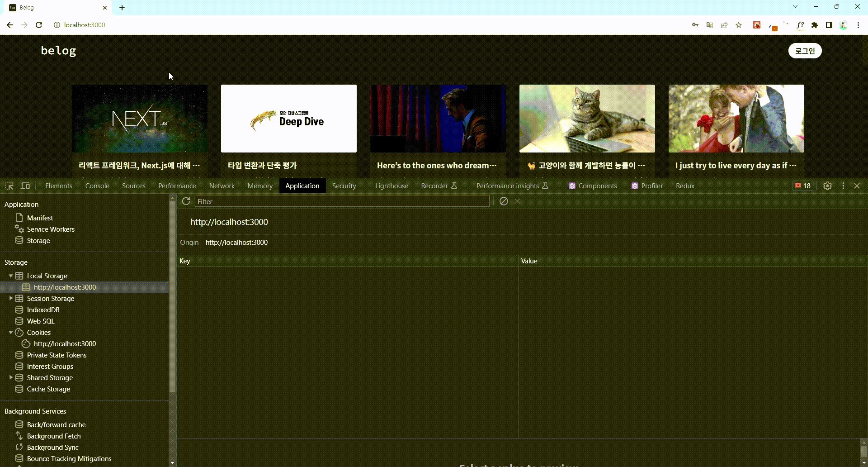Select Private State Tokens item

pyautogui.click(x=57, y=355)
